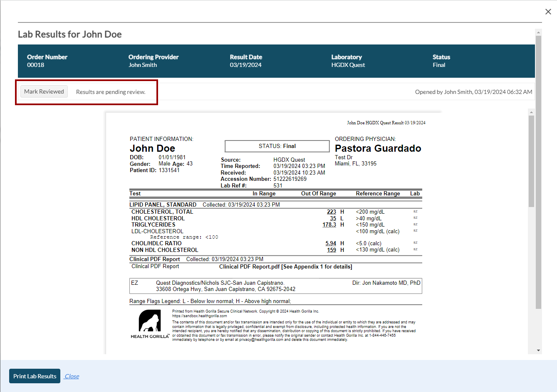
Task: Select the underlined HDL Cholesterol value 35
Action: click(333, 218)
